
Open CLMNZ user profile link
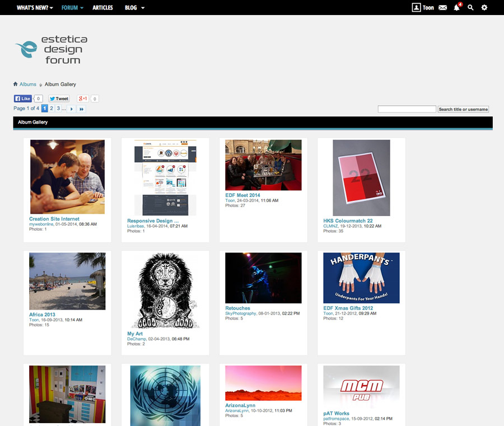(330, 226)
